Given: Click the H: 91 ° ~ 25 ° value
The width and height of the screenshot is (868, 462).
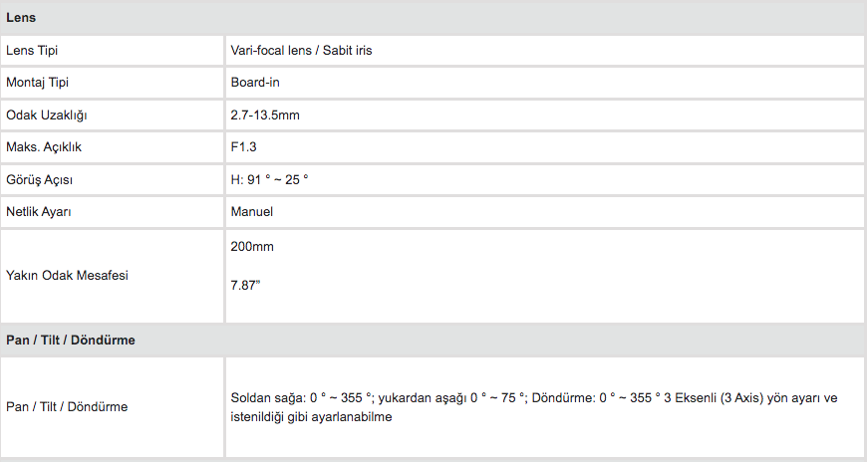Looking at the screenshot, I should pos(269,180).
